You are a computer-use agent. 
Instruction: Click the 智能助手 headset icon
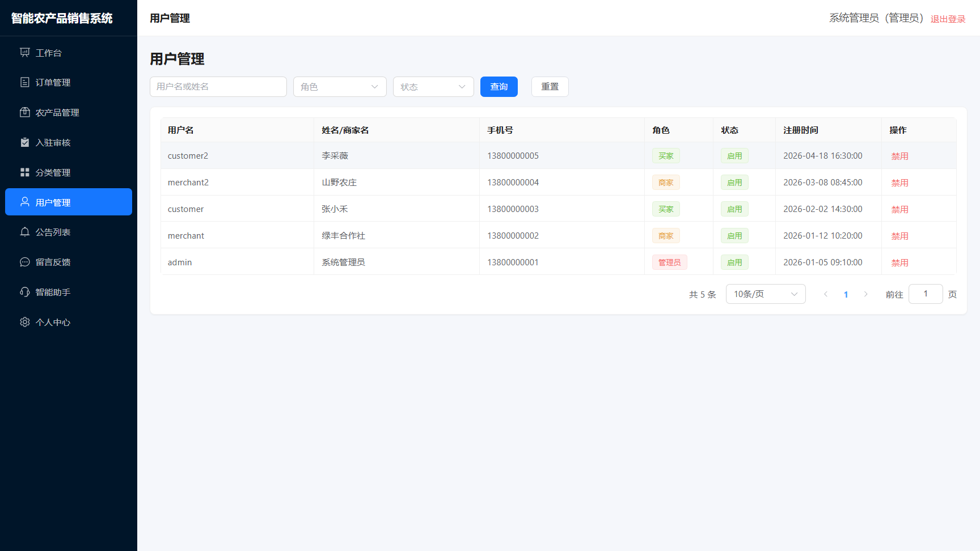pyautogui.click(x=25, y=292)
